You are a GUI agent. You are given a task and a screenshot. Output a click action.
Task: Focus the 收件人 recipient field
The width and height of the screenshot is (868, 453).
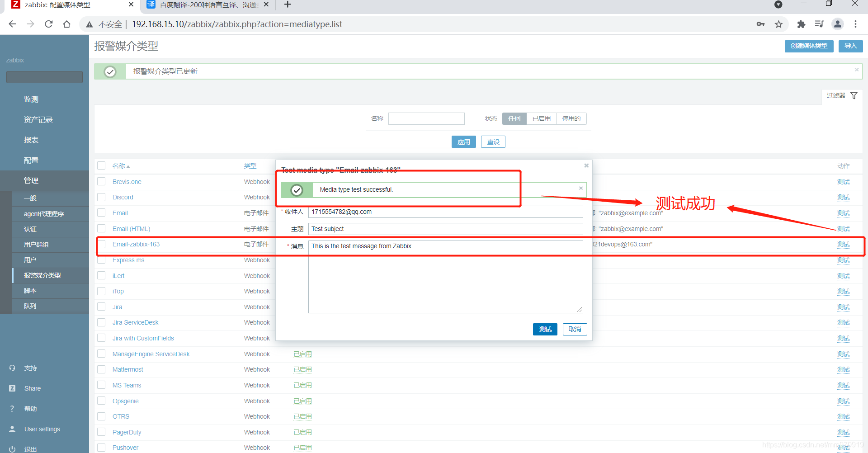pyautogui.click(x=446, y=212)
